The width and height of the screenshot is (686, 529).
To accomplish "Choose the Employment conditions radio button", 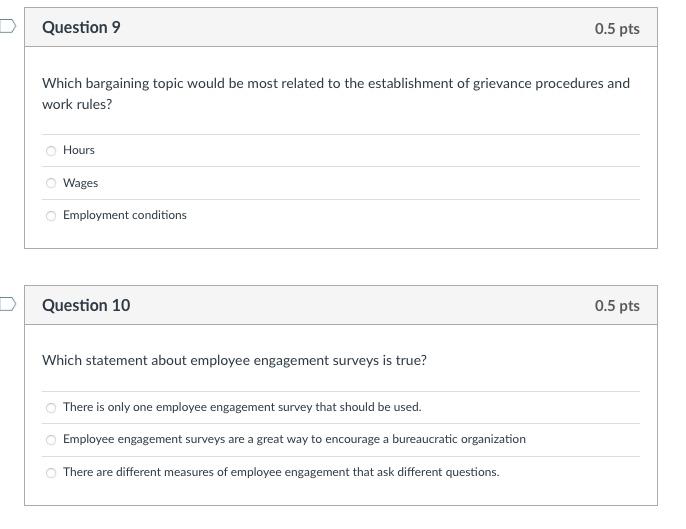I will (x=51, y=216).
